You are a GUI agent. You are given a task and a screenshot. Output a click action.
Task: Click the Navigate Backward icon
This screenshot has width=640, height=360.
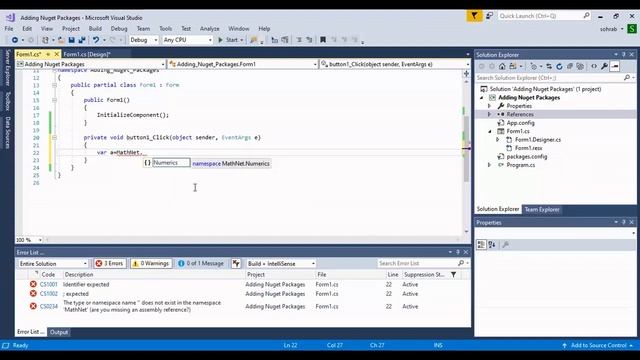point(15,40)
